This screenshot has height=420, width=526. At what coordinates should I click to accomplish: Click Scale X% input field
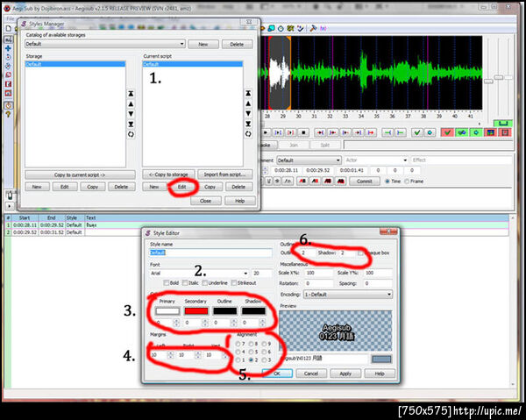click(318, 273)
